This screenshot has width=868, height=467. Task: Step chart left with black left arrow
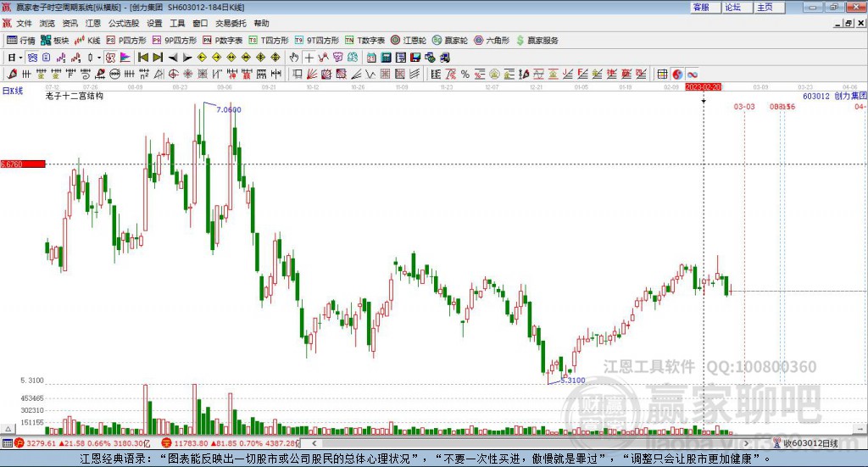(173, 58)
